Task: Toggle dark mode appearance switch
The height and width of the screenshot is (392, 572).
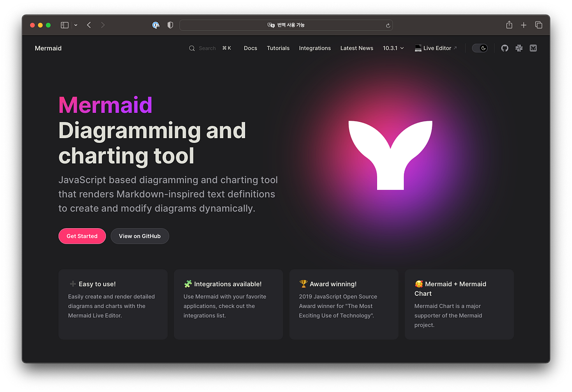Action: [480, 48]
